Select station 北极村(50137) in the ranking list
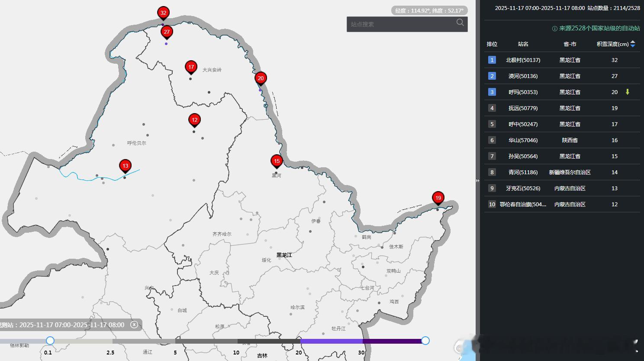This screenshot has width=644, height=361. [523, 60]
